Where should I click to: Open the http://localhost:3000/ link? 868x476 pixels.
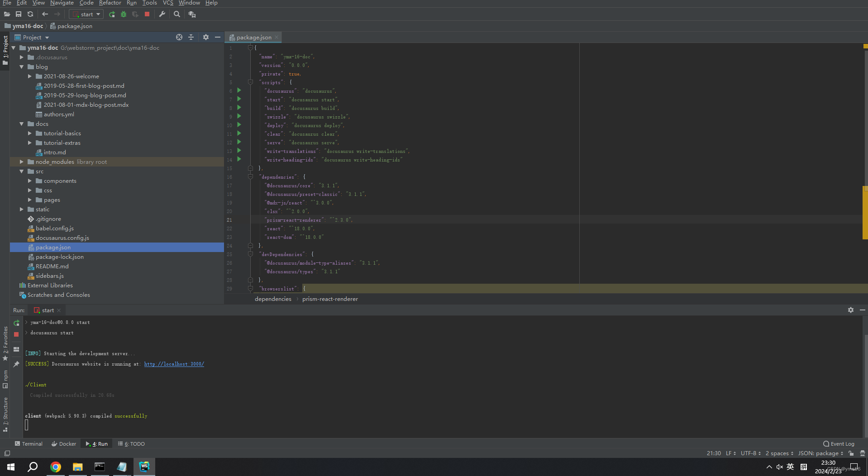174,364
